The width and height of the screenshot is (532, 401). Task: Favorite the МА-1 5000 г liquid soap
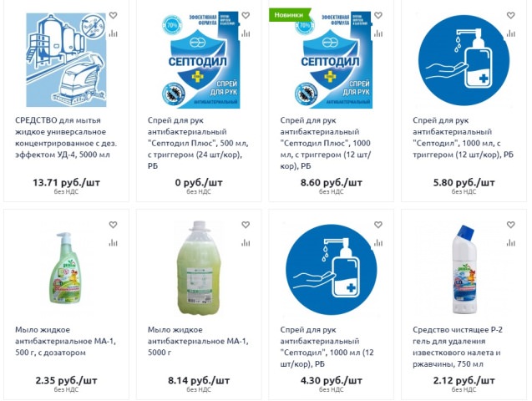tap(246, 225)
